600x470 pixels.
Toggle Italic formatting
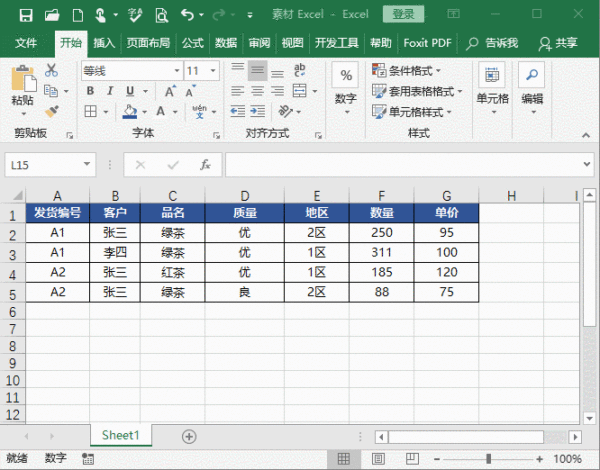(110, 91)
